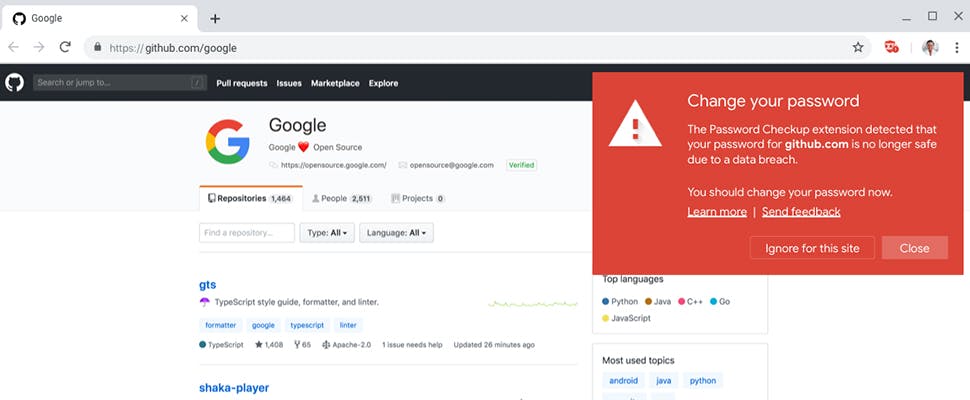970x400 pixels.
Task: Click Ignore for this site button
Action: (x=812, y=248)
